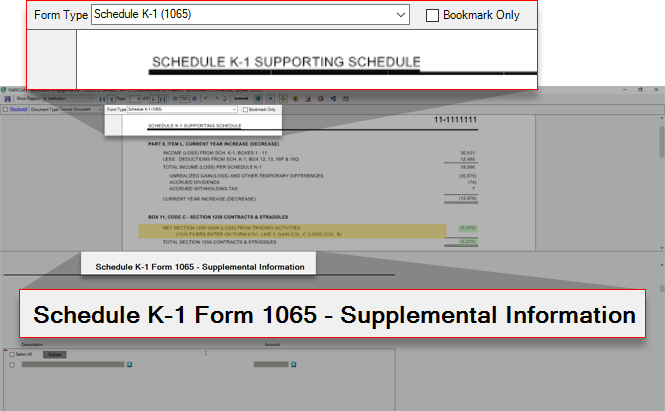Click the Part II, Item L heading
Screen dimensions: 665x411
coord(213,144)
